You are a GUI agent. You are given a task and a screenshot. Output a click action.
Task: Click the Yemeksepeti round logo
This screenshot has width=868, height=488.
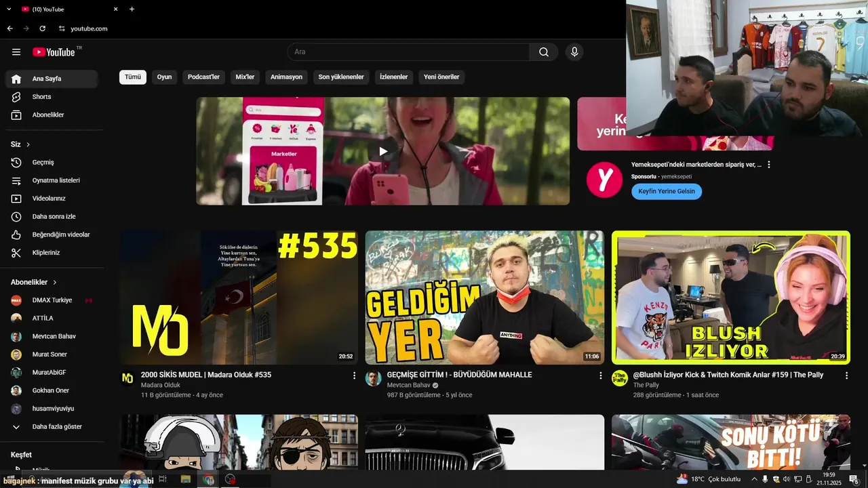pyautogui.click(x=604, y=180)
